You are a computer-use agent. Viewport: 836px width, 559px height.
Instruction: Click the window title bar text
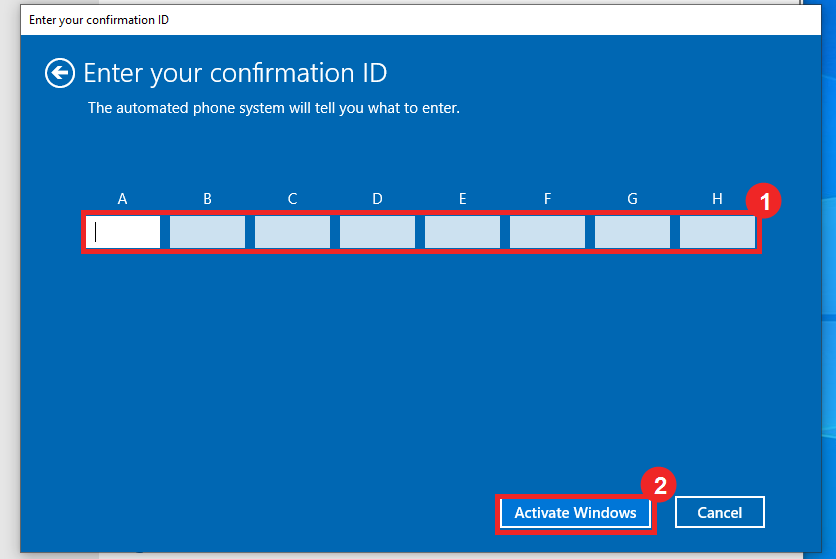coord(99,20)
